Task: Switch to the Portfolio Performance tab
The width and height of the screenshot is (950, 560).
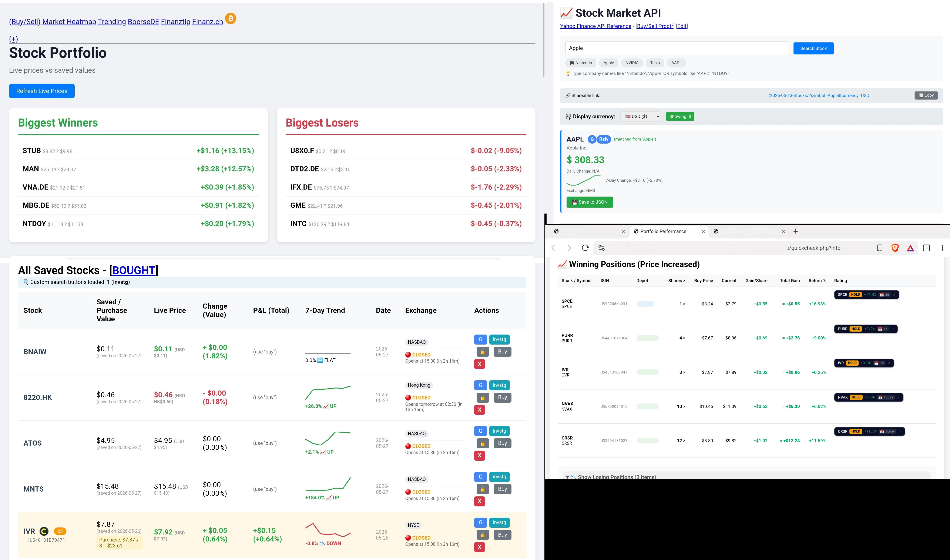Action: coord(669,231)
